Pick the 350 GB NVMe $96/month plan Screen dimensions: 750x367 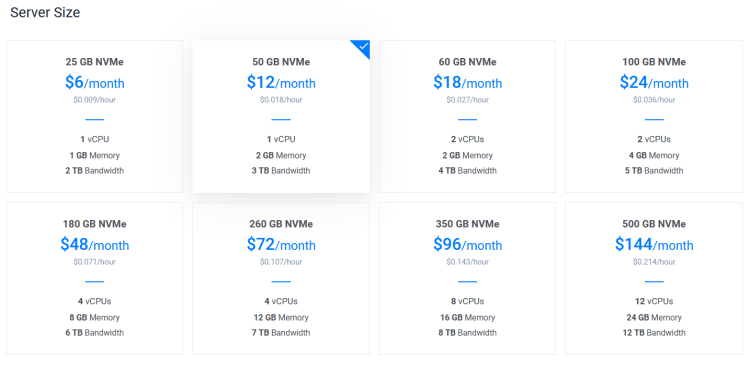467,278
